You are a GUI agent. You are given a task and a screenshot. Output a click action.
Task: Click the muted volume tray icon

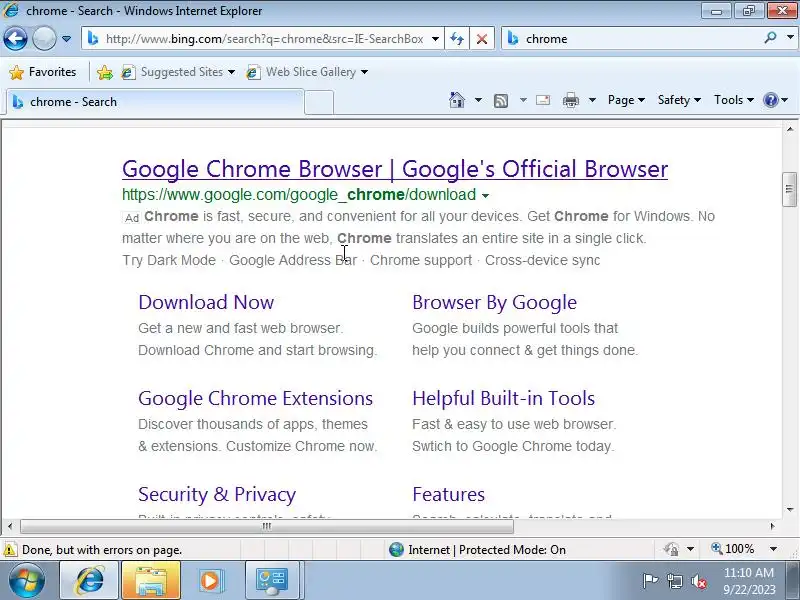698,581
